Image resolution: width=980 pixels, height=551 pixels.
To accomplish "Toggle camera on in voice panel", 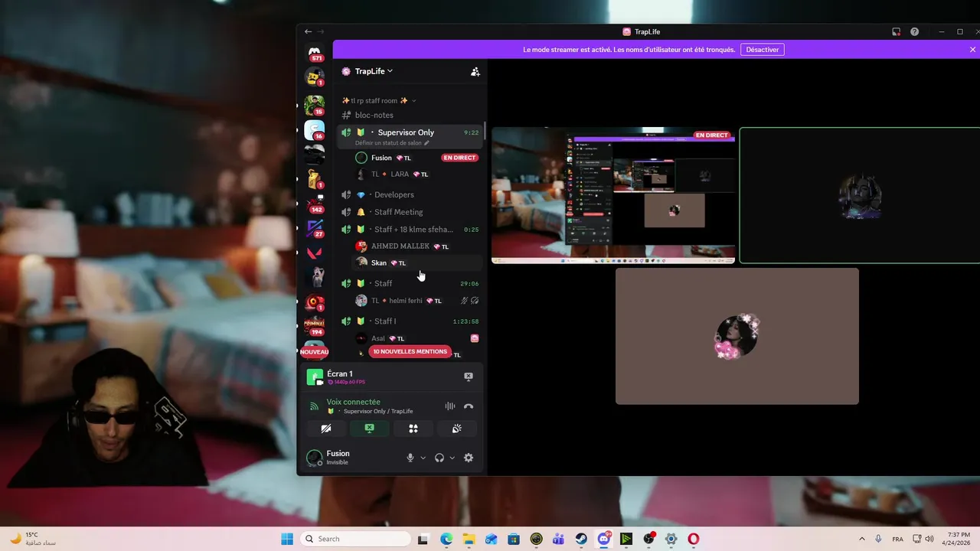I will point(326,429).
